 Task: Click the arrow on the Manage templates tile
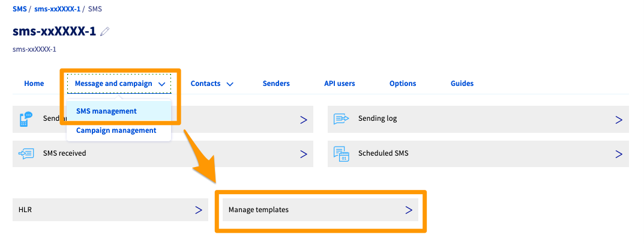(x=408, y=210)
